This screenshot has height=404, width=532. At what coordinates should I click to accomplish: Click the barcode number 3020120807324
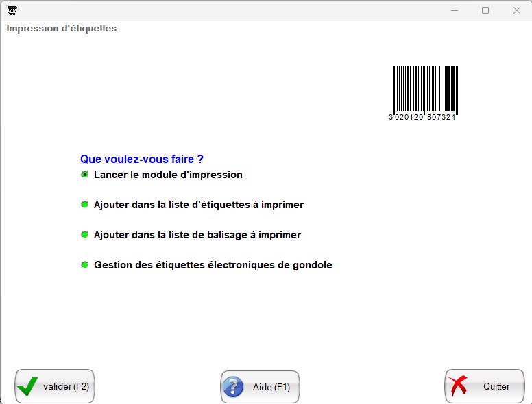pyautogui.click(x=423, y=118)
